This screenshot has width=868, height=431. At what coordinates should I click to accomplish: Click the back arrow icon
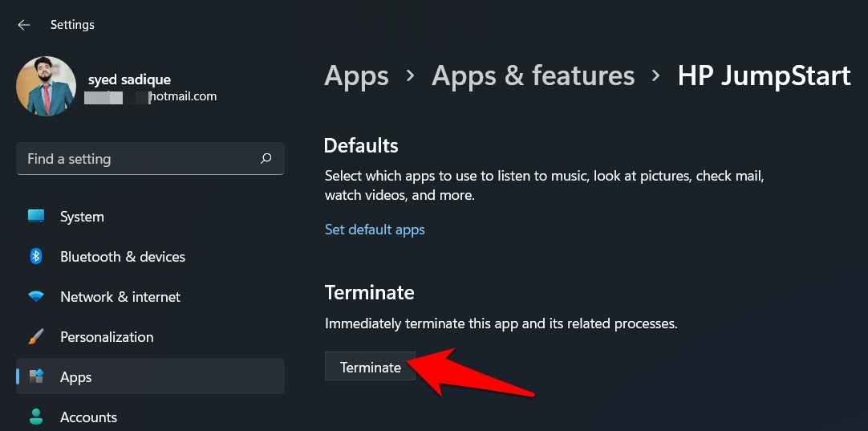point(23,25)
